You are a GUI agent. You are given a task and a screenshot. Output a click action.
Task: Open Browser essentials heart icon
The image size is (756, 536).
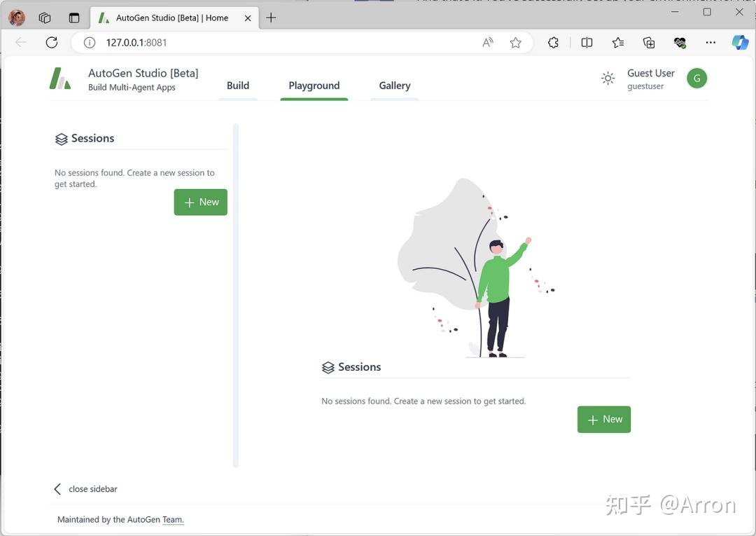tap(679, 42)
